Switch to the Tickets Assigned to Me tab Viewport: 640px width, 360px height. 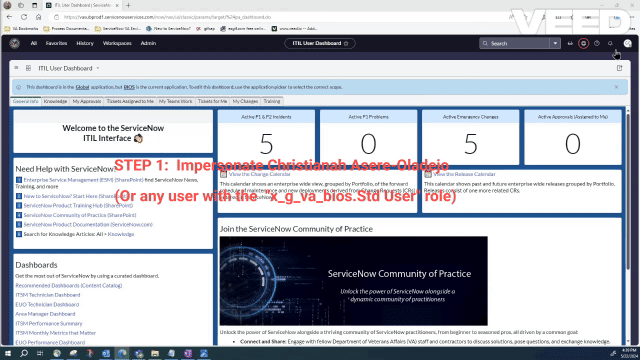point(130,101)
